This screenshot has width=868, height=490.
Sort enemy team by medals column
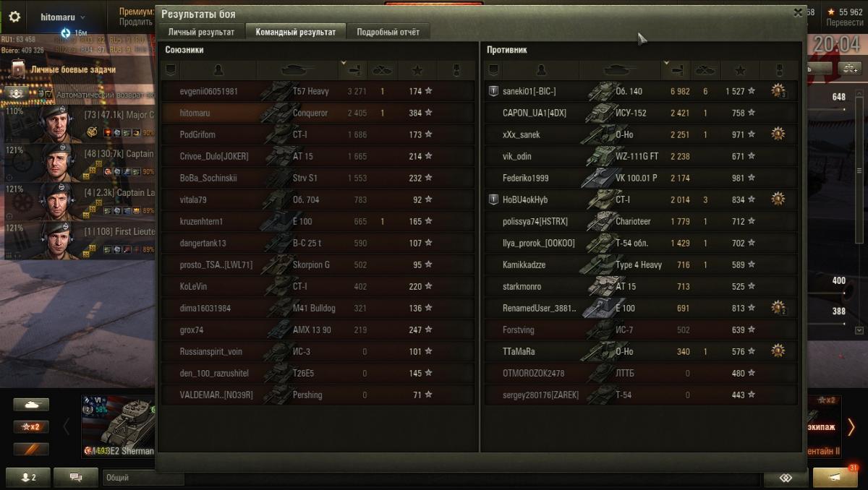click(x=778, y=70)
